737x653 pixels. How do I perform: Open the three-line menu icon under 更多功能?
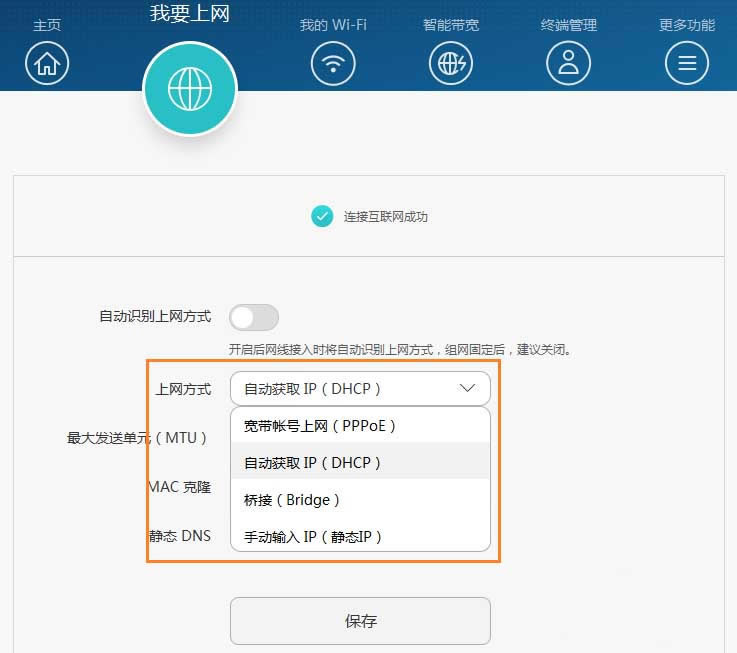686,63
